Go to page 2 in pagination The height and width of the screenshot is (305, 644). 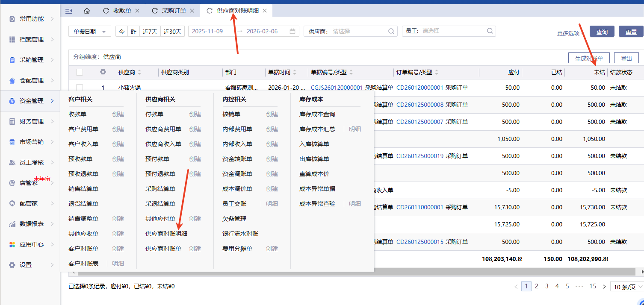point(536,286)
